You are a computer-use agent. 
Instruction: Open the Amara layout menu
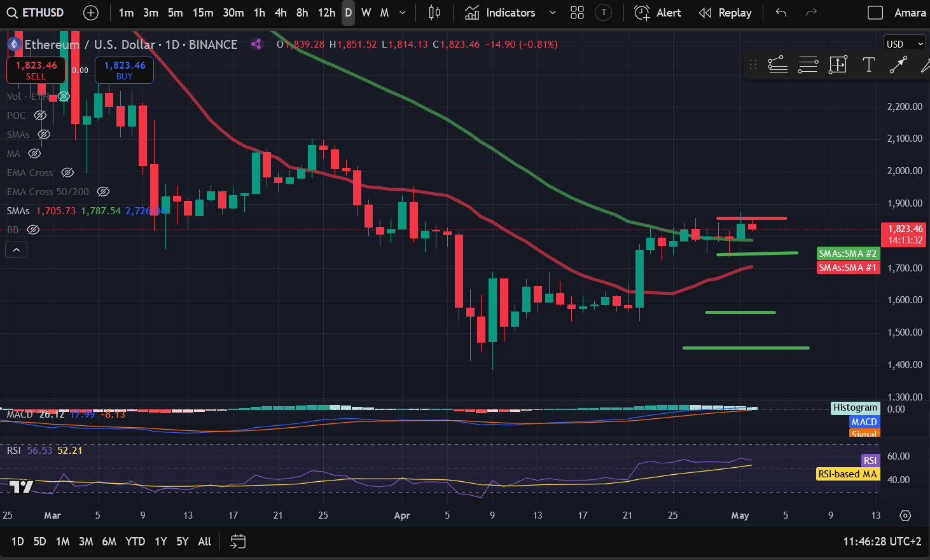[x=910, y=13]
